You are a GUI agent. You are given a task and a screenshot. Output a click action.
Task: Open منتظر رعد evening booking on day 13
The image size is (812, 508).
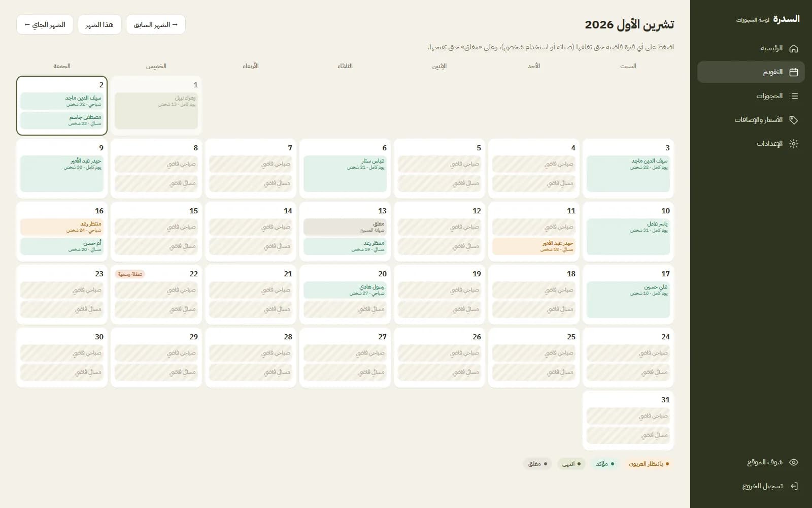click(345, 246)
